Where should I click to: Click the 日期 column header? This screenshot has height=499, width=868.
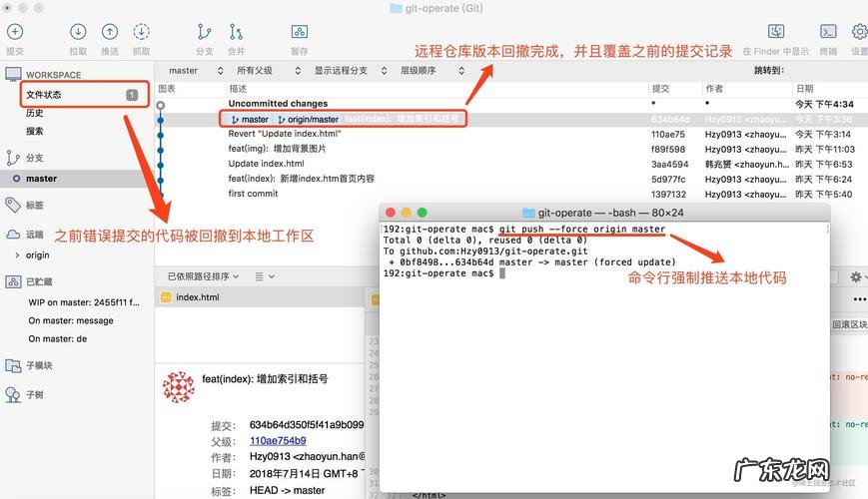pos(805,89)
